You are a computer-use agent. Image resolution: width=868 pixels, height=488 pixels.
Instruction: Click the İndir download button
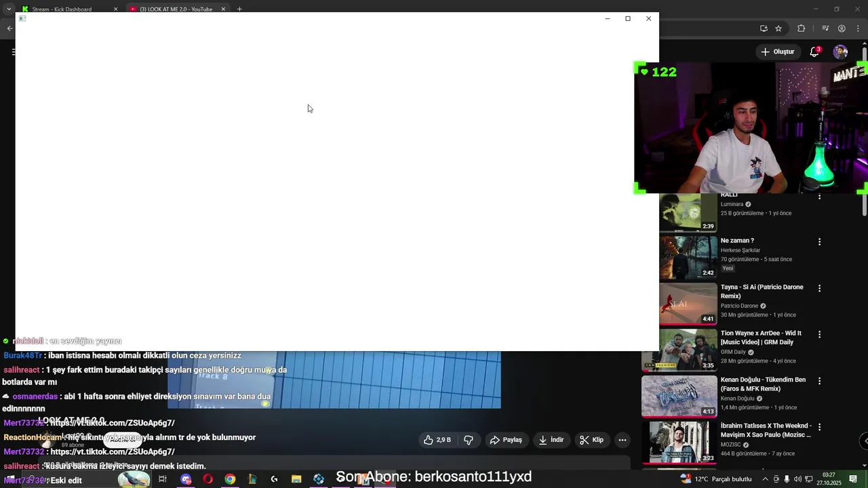[x=551, y=440]
